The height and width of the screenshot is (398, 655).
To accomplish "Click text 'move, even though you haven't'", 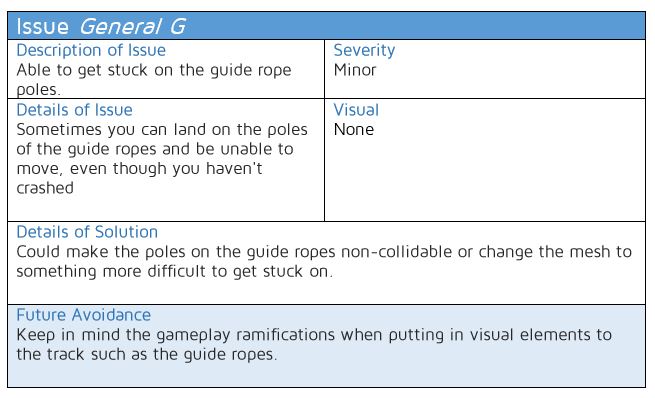I will [140, 169].
